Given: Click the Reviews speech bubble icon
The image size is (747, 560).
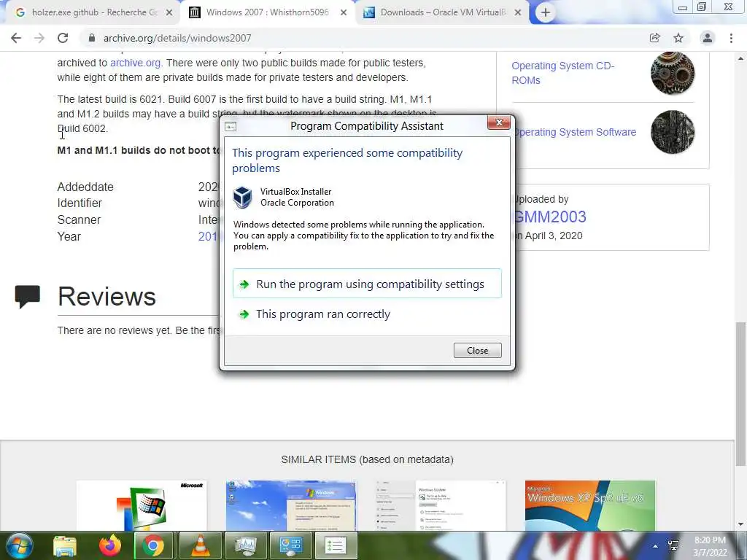Looking at the screenshot, I should (x=28, y=297).
